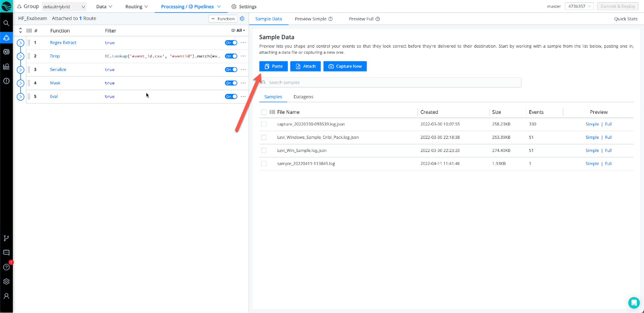Open the messages icon in left sidebar

[x=6, y=253]
